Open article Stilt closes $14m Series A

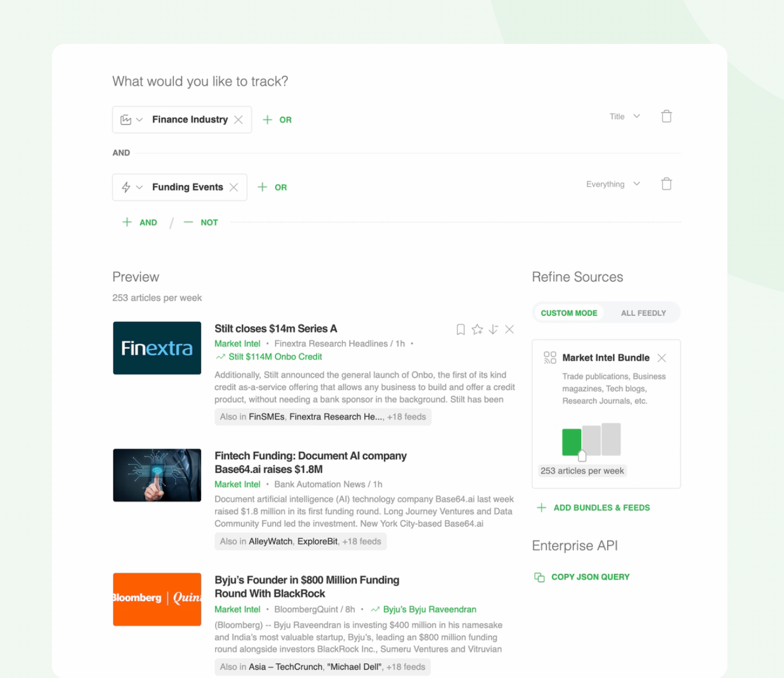[x=276, y=328]
